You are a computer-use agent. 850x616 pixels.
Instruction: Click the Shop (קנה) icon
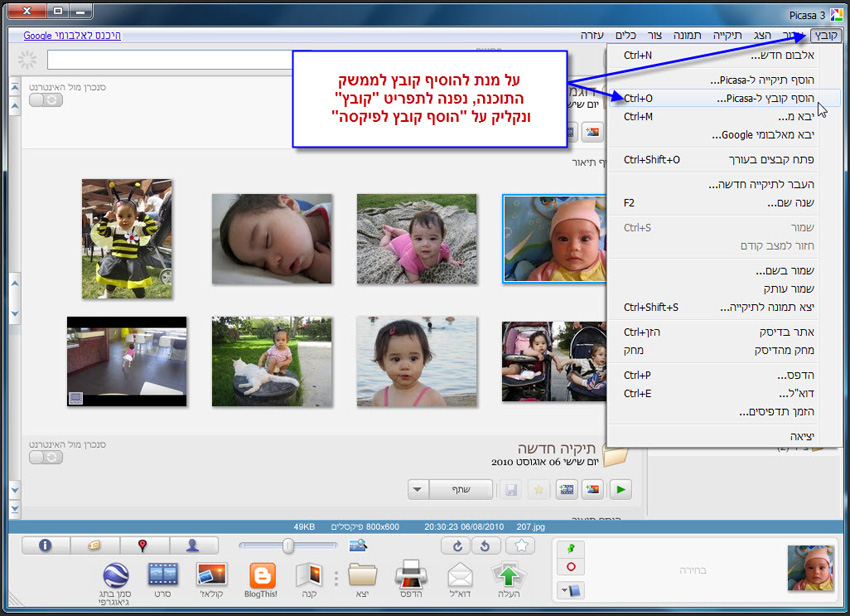[x=310, y=575]
